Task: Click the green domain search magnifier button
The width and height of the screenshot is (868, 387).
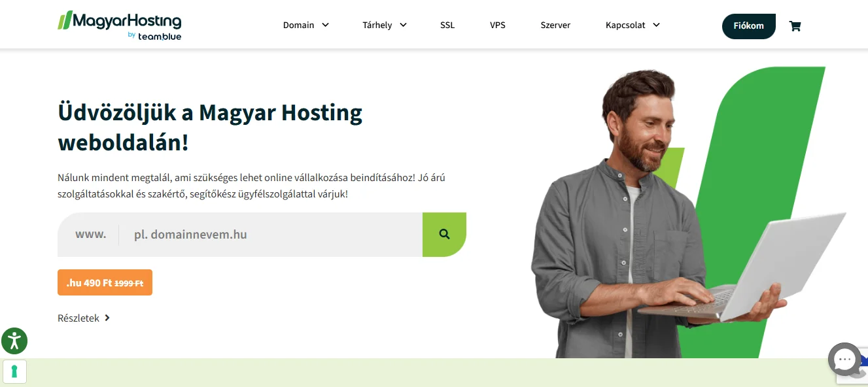Action: (444, 234)
